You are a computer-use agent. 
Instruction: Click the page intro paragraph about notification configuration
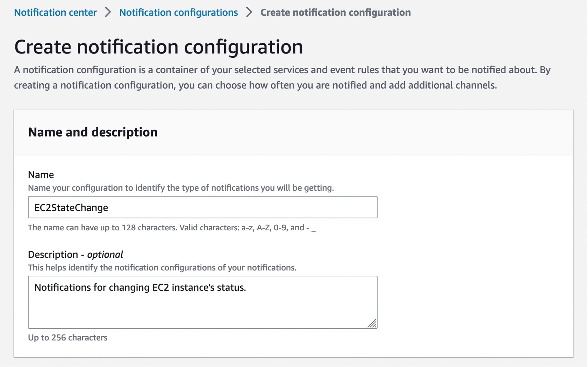(x=282, y=78)
